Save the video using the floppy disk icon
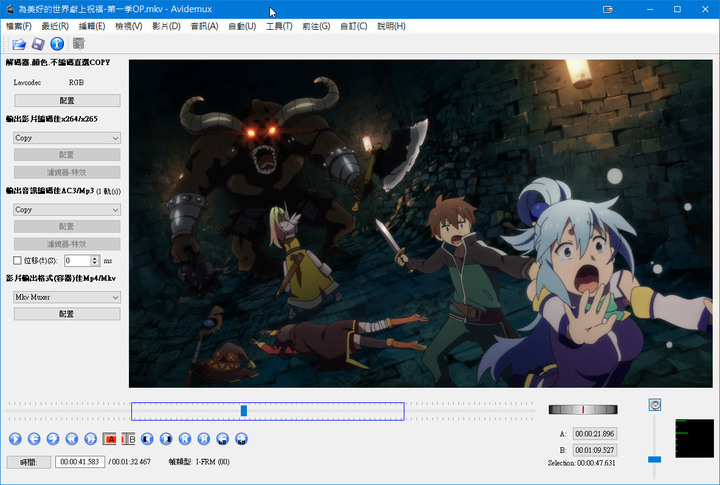 tap(38, 44)
